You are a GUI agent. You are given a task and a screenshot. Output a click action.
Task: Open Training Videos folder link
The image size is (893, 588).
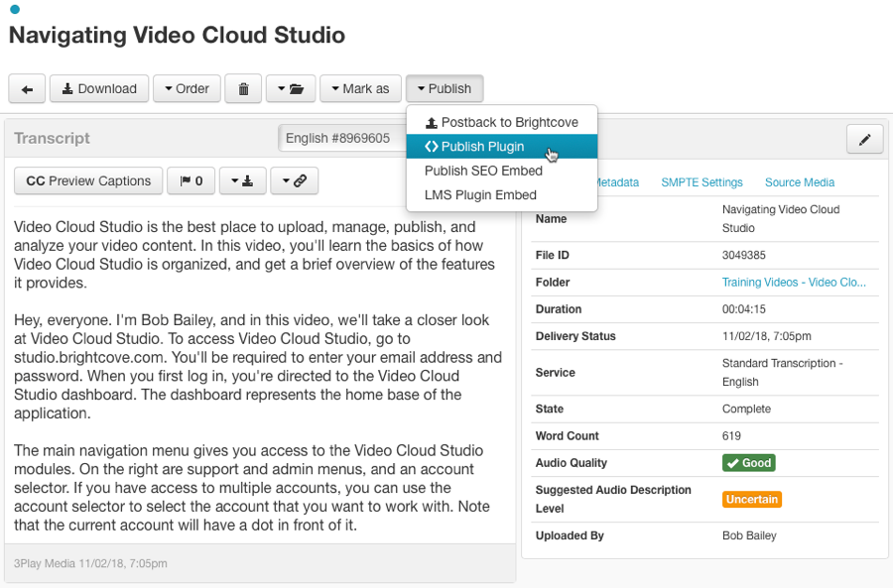coord(794,283)
